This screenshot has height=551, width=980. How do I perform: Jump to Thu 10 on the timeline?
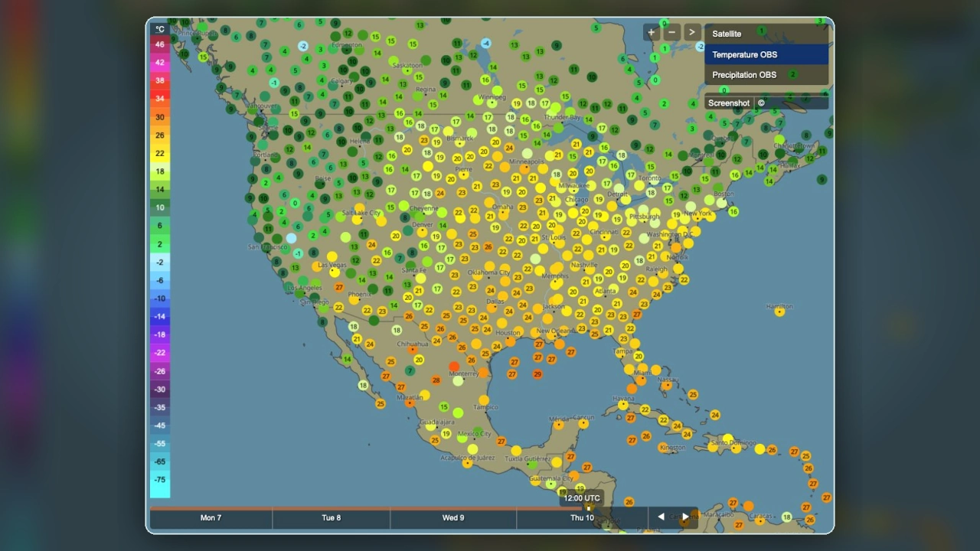582,518
